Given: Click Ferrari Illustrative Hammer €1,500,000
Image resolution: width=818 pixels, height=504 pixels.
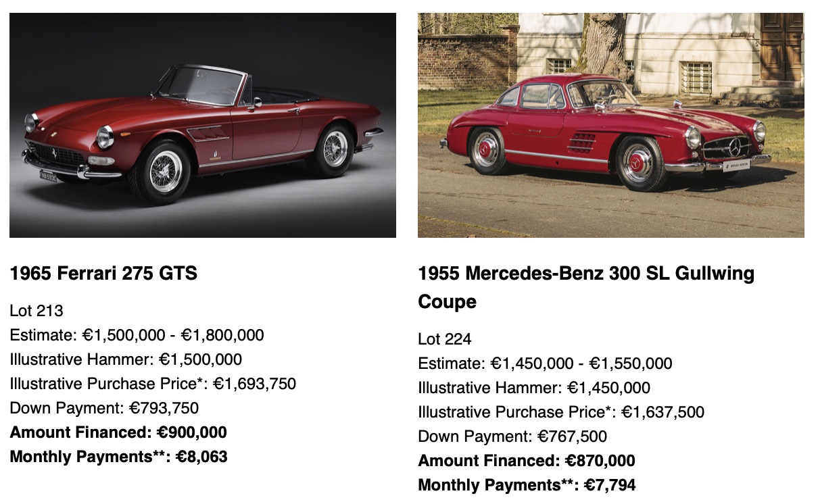Looking at the screenshot, I should tap(126, 359).
